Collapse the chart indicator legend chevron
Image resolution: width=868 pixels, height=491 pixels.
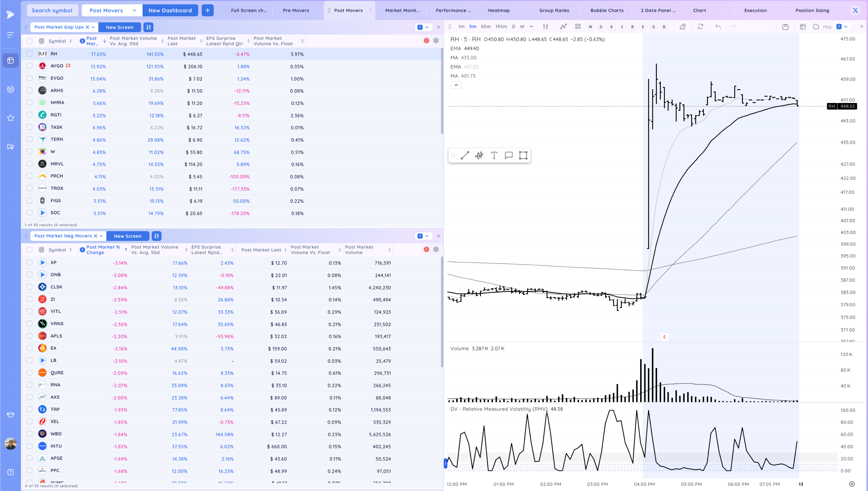(456, 85)
